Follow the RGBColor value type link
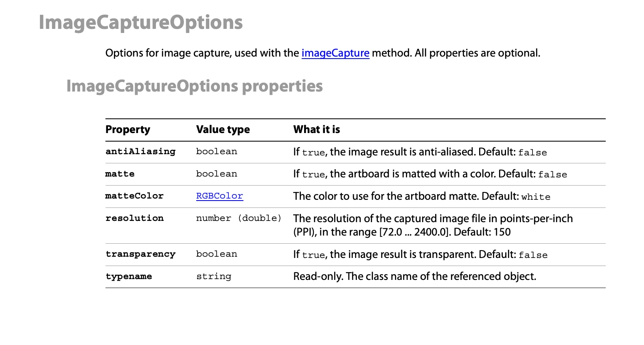644x345 pixels. pos(219,196)
